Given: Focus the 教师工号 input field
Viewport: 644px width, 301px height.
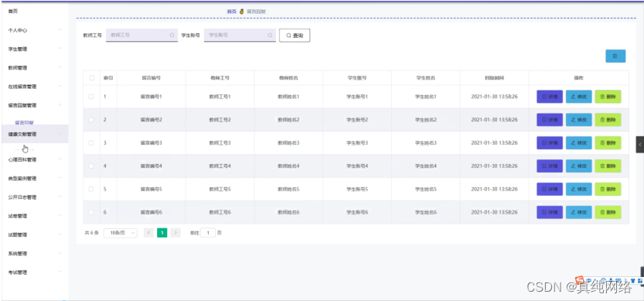Looking at the screenshot, I should [141, 36].
